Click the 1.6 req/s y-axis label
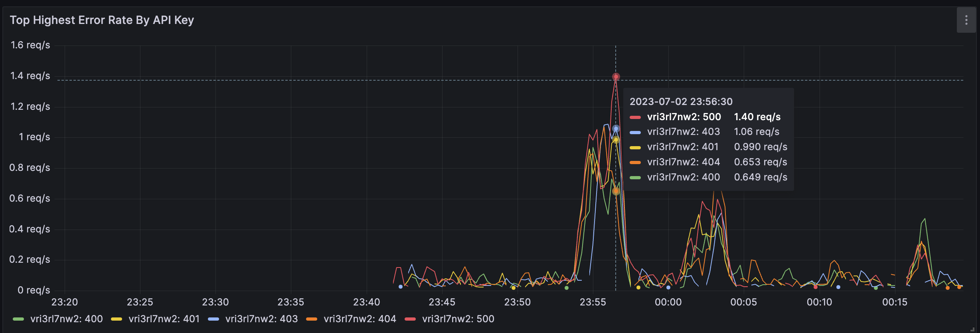The image size is (980, 333). tap(30, 45)
